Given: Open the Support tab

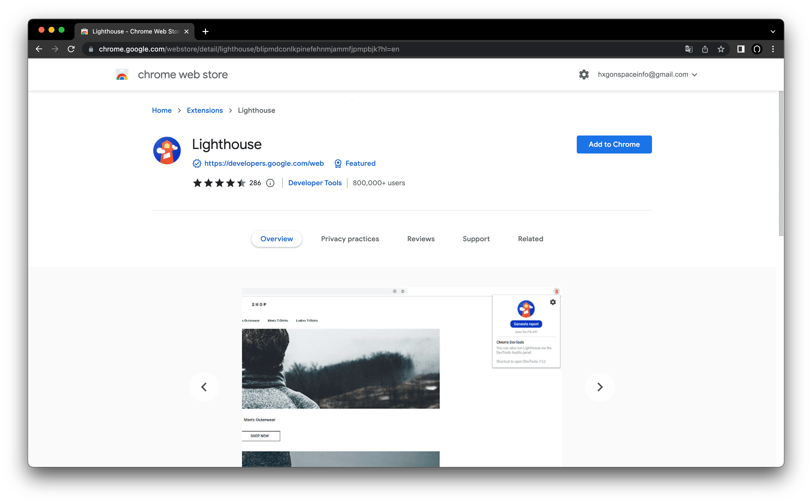Looking at the screenshot, I should point(476,239).
